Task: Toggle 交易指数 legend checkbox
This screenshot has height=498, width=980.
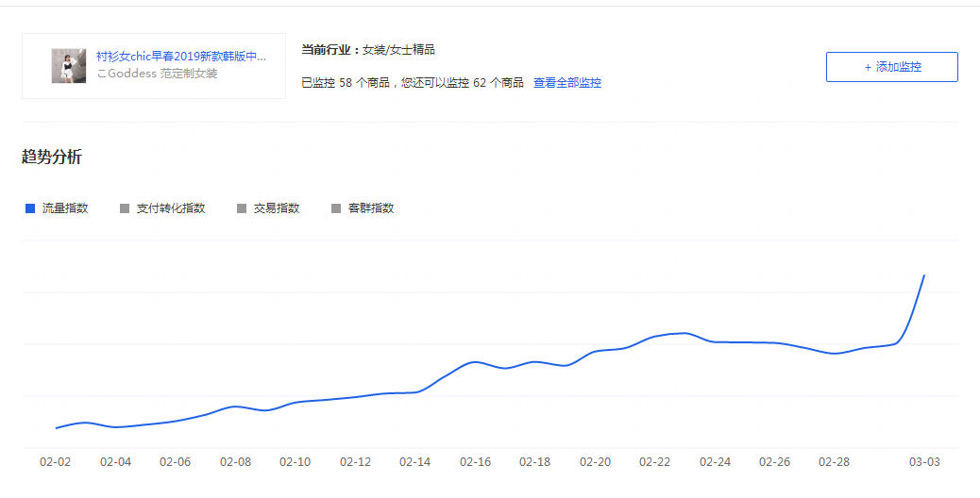Action: pyautogui.click(x=242, y=208)
